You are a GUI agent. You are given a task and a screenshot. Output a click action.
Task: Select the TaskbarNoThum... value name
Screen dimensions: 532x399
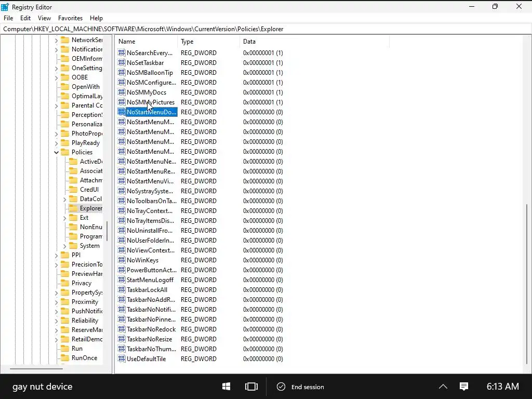[x=151, y=349]
